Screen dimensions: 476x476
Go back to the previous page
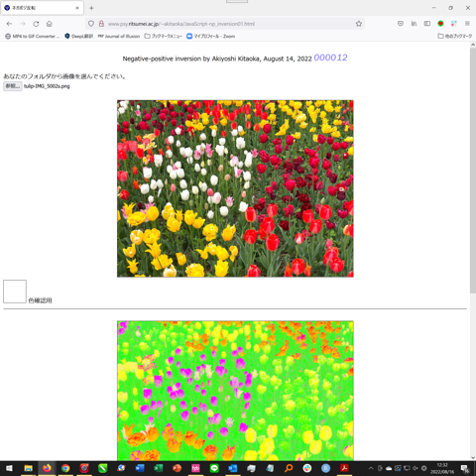pyautogui.click(x=9, y=24)
